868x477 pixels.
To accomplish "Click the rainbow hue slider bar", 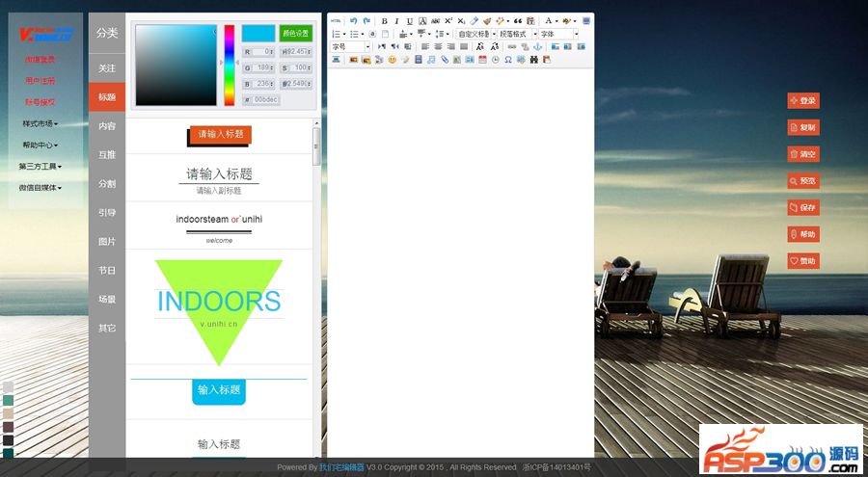I will point(230,65).
